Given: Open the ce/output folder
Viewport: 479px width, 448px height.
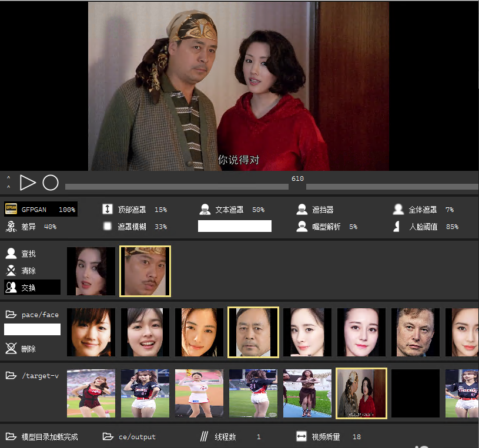Looking at the screenshot, I should pos(108,436).
